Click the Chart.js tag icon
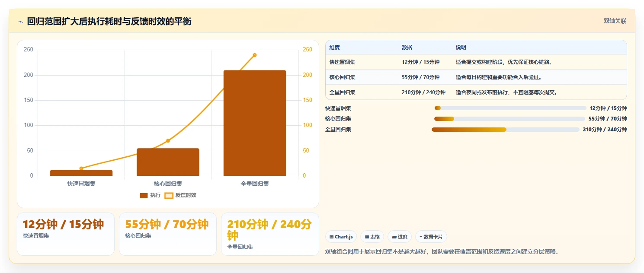This screenshot has width=644, height=273. pyautogui.click(x=331, y=237)
